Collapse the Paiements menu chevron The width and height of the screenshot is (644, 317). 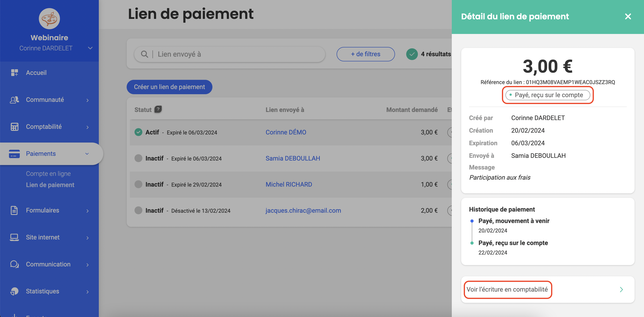click(x=87, y=154)
